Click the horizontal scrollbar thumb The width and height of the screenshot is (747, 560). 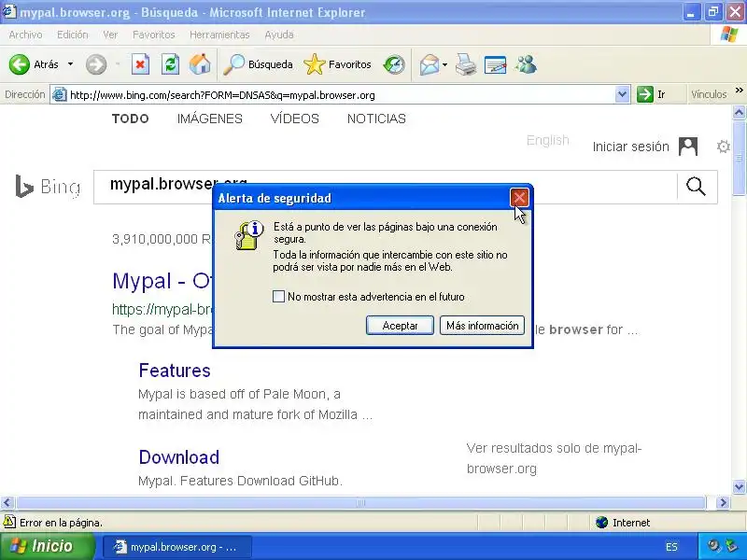click(360, 502)
